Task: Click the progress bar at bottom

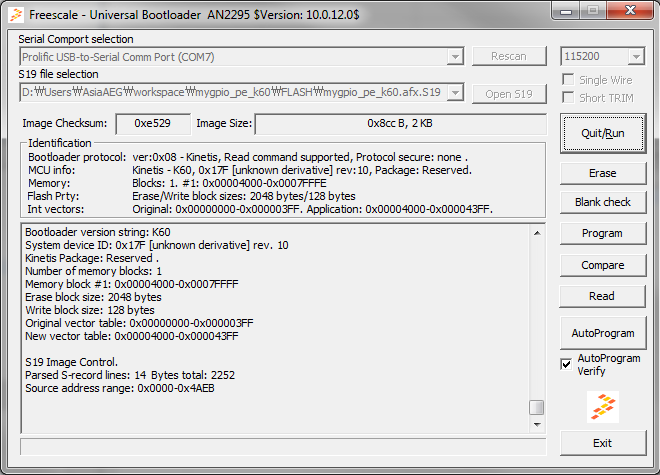Action: coord(283,446)
